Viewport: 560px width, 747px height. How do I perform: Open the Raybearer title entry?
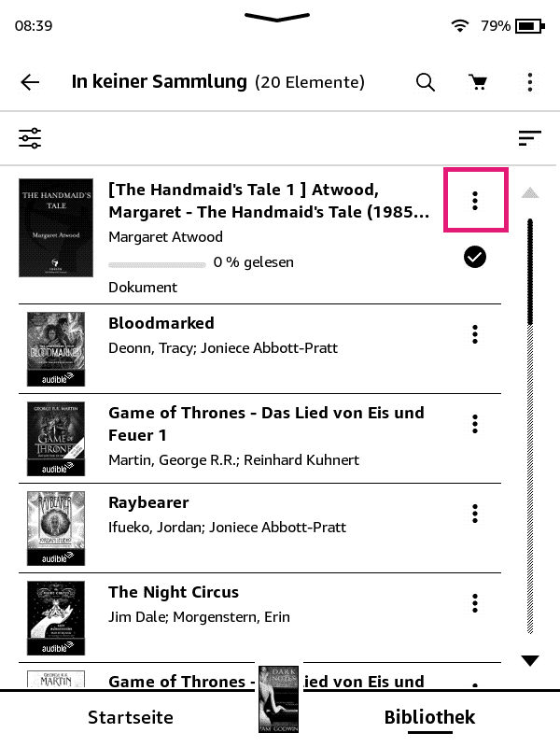coord(148,502)
